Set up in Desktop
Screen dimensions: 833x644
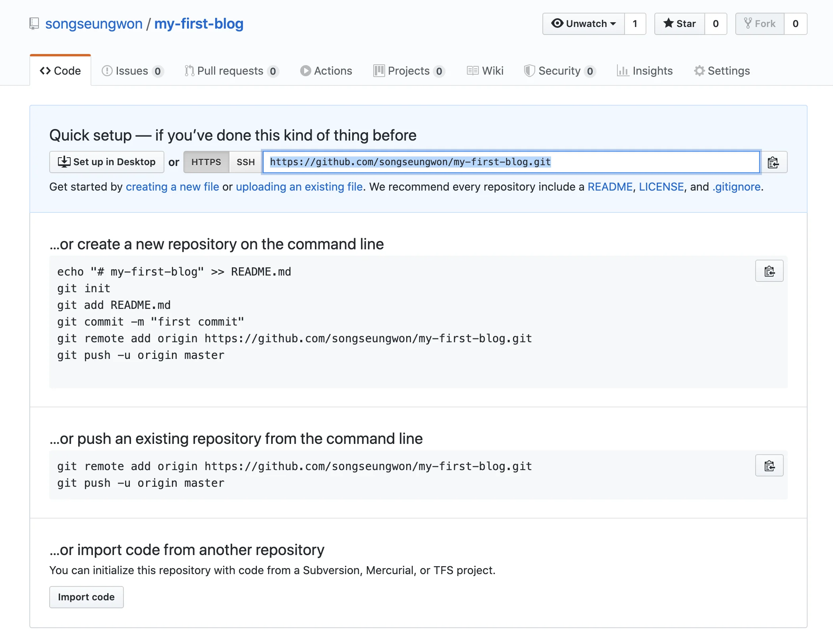[x=106, y=162]
